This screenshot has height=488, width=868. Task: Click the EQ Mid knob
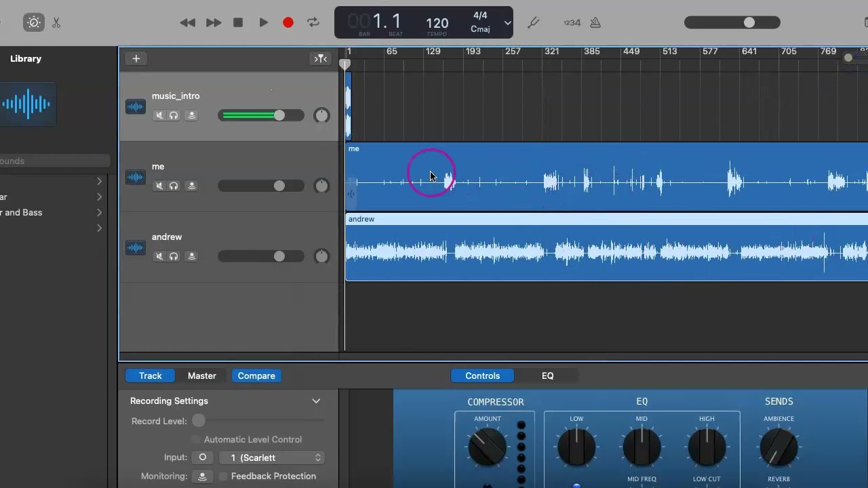642,447
